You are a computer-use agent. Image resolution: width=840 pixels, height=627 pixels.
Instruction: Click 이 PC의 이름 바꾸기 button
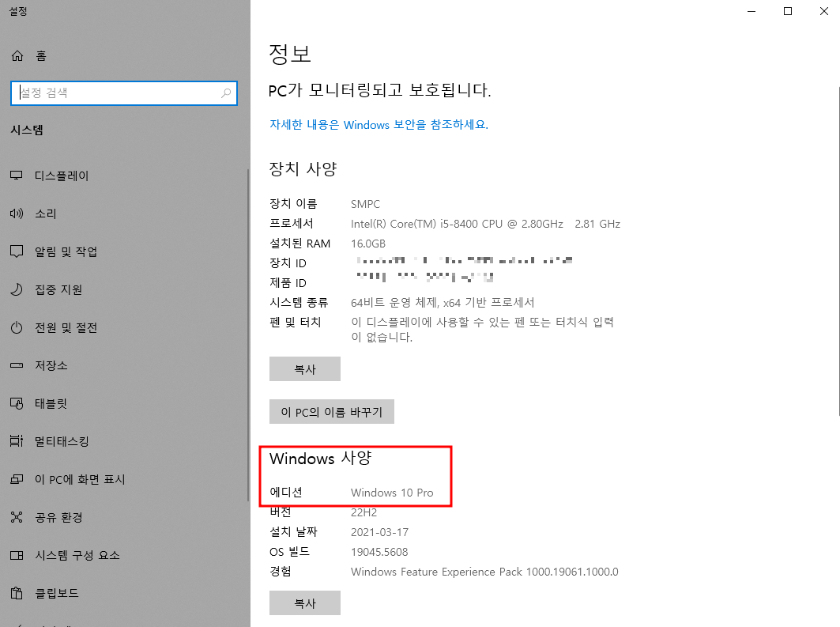pos(332,412)
